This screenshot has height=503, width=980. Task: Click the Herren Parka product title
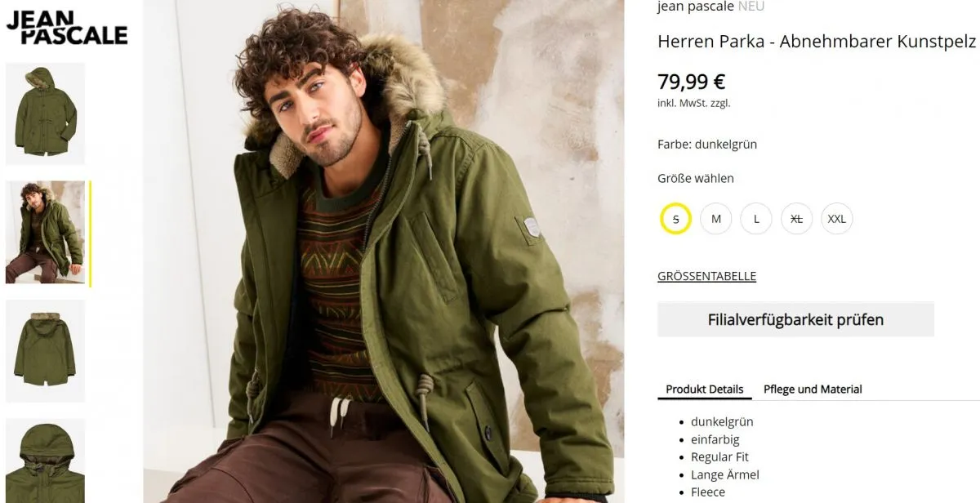coord(817,41)
